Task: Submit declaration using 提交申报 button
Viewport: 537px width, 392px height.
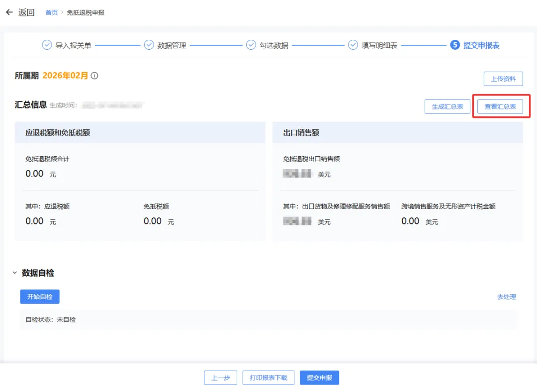Action: (x=319, y=377)
